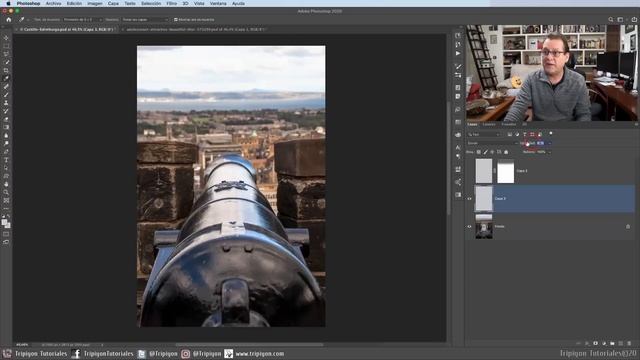Toggle lock transparent pixels button
Image resolution: width=640 pixels, height=360 pixels.
click(479, 152)
